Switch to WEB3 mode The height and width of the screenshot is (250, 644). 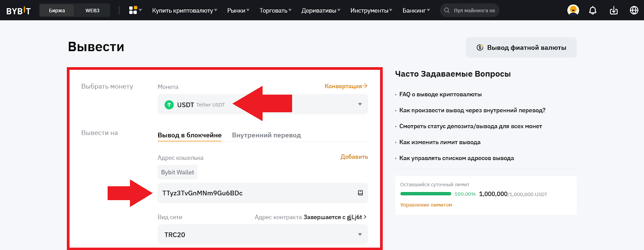click(x=92, y=10)
